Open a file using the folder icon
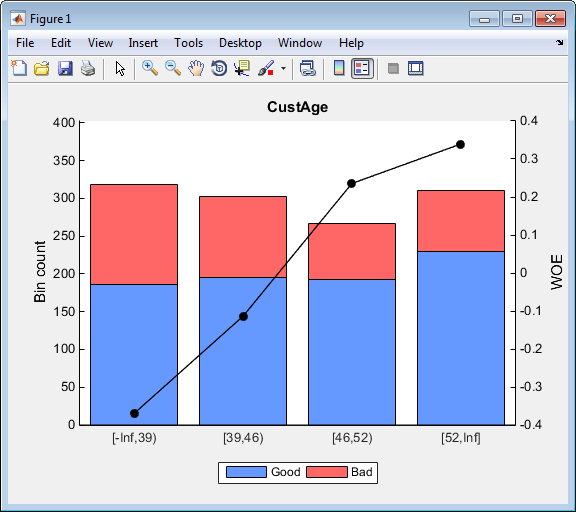This screenshot has height=512, width=576. pyautogui.click(x=42, y=68)
